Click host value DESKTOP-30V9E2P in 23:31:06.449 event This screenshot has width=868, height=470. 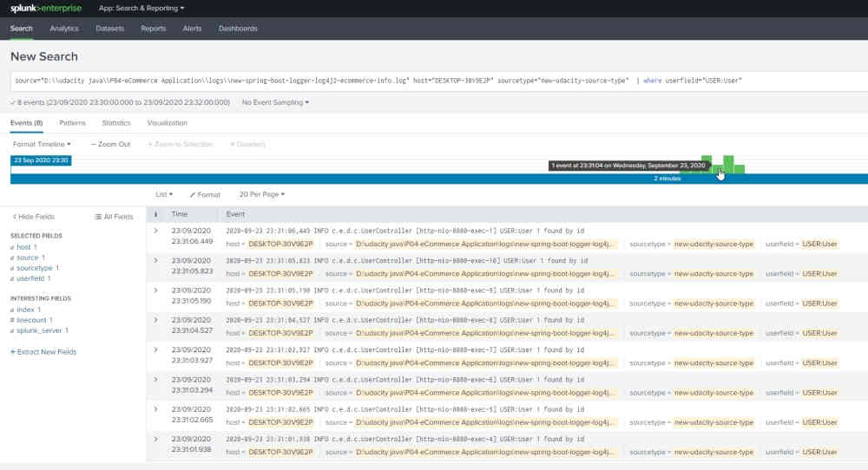pyautogui.click(x=280, y=245)
